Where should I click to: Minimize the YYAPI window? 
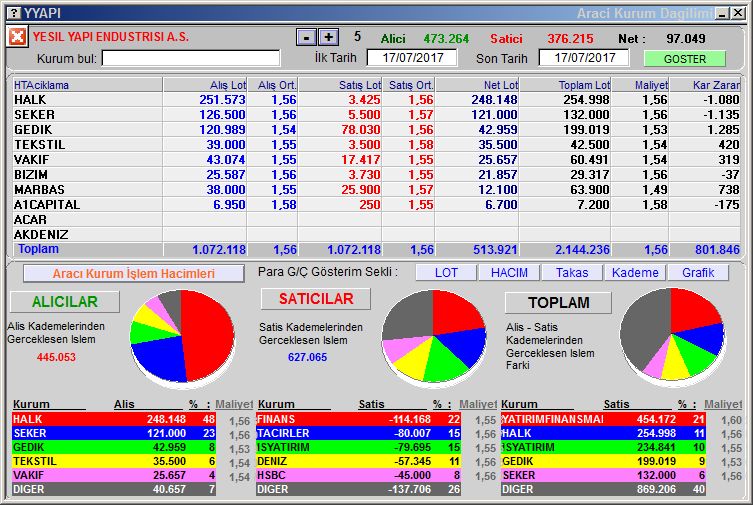pos(722,13)
